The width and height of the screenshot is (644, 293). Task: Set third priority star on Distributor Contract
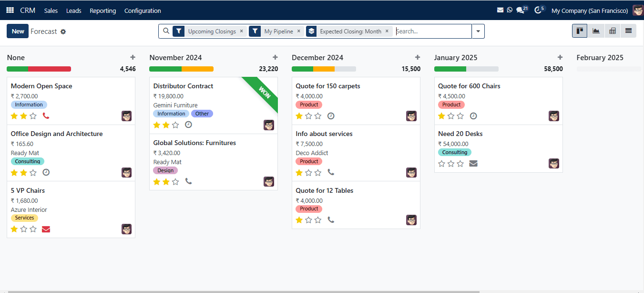(x=175, y=125)
